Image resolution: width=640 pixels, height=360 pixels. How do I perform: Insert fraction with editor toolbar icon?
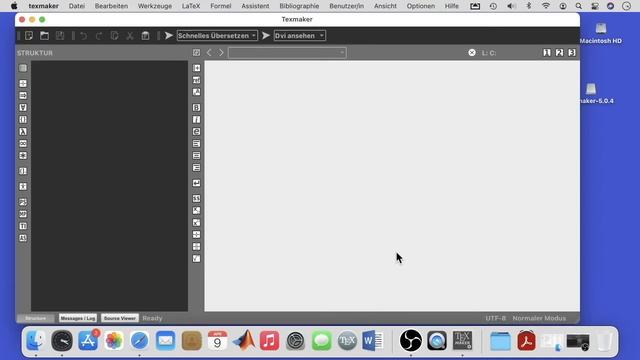point(196,235)
